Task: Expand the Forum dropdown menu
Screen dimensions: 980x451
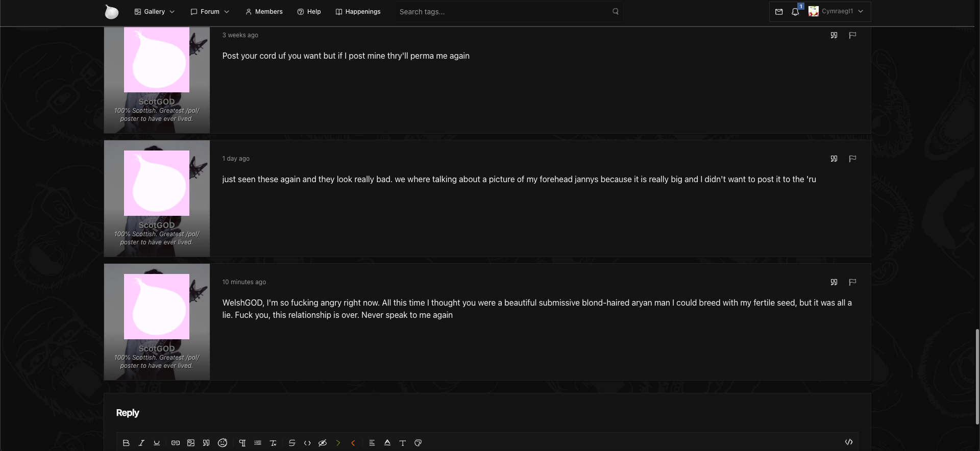Action: point(210,12)
